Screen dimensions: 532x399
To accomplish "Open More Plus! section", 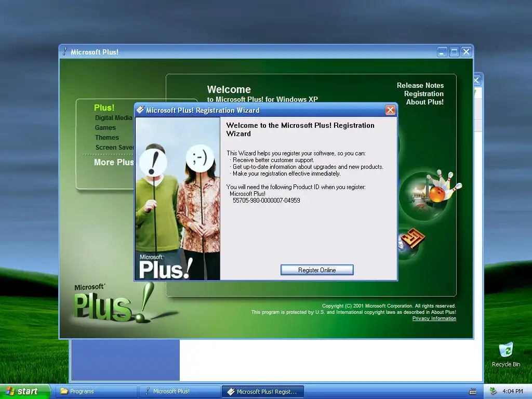I will 114,162.
